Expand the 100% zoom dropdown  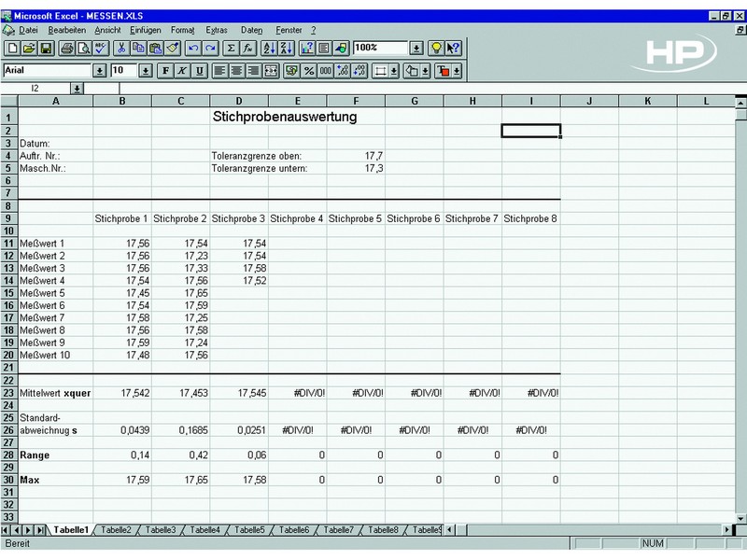pos(416,48)
